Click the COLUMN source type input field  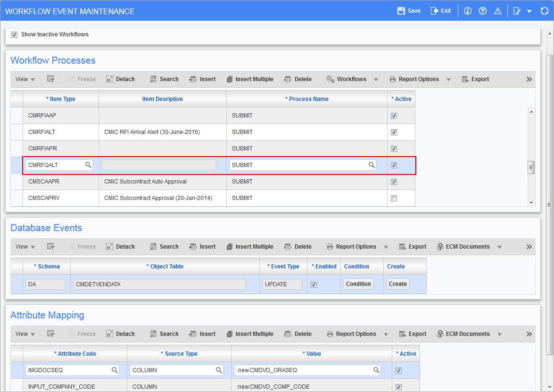pyautogui.click(x=176, y=370)
